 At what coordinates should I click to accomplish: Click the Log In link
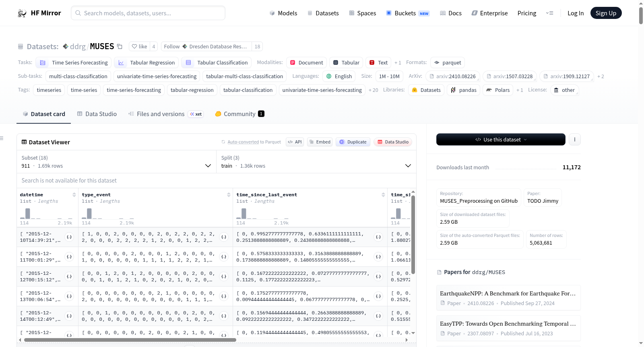coord(576,13)
